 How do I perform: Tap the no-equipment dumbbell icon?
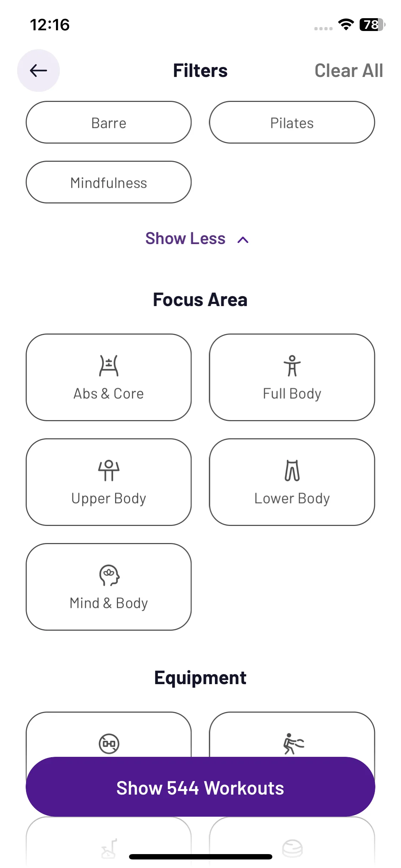click(109, 744)
